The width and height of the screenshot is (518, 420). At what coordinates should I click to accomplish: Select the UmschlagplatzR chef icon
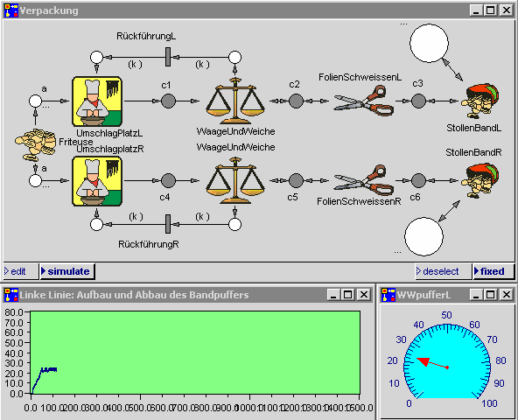click(97, 181)
